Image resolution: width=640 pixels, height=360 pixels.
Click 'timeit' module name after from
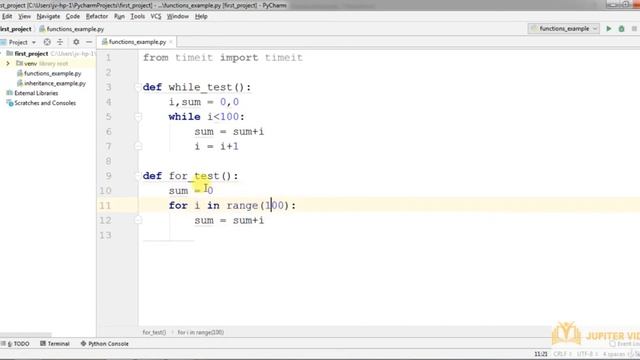(x=194, y=58)
